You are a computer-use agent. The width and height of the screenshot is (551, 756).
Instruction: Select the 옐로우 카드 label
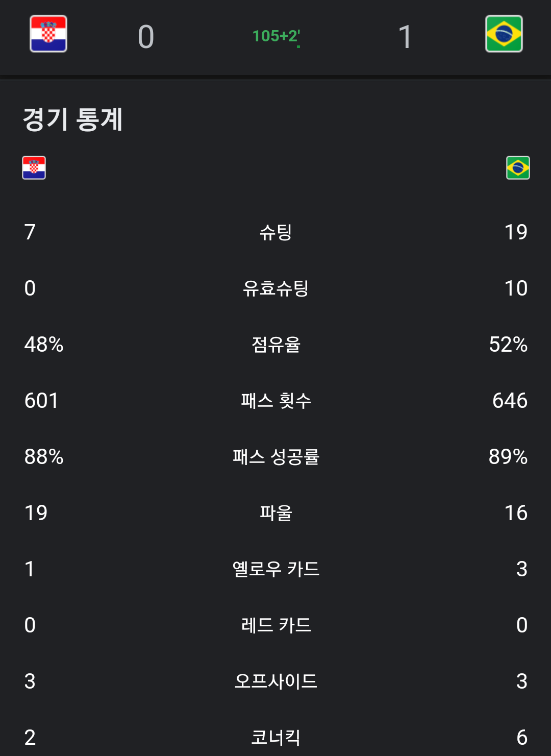275,569
